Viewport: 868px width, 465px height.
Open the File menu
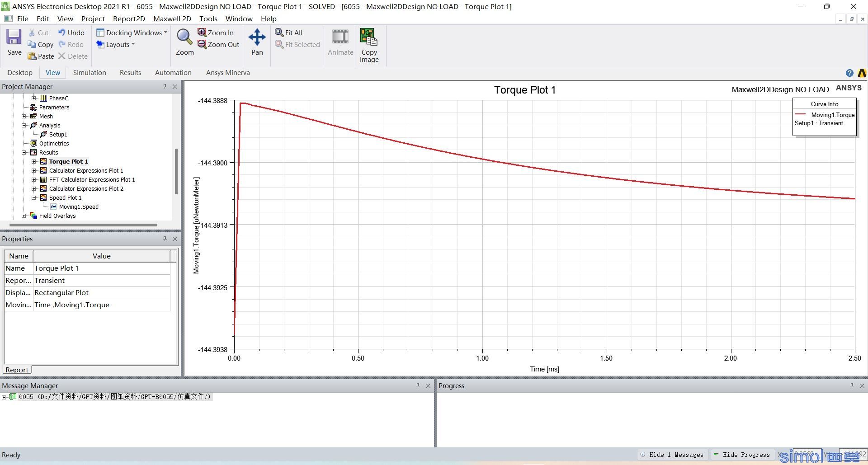pos(23,19)
